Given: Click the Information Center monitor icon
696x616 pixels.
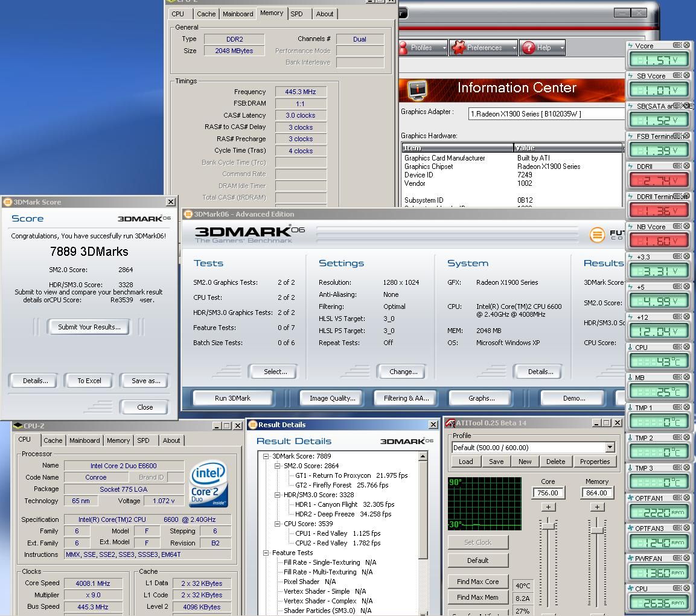Looking at the screenshot, I should coord(417,90).
